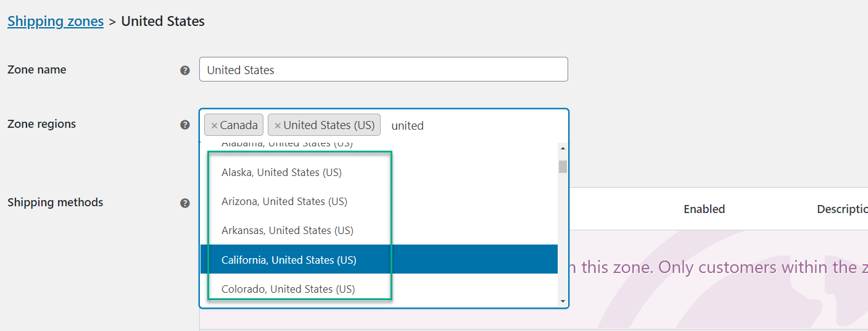The height and width of the screenshot is (331, 868).
Task: Open help tooltip for Zone regions
Action: (184, 125)
